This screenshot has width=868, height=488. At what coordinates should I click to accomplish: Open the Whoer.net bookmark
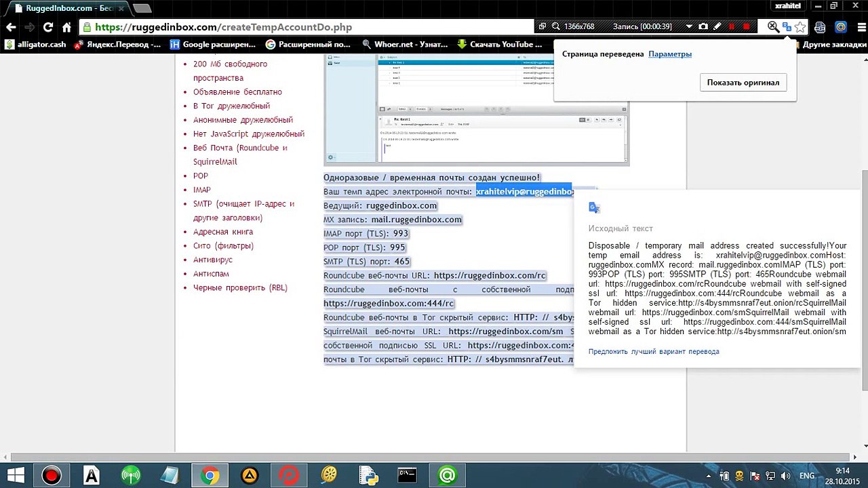pyautogui.click(x=406, y=45)
